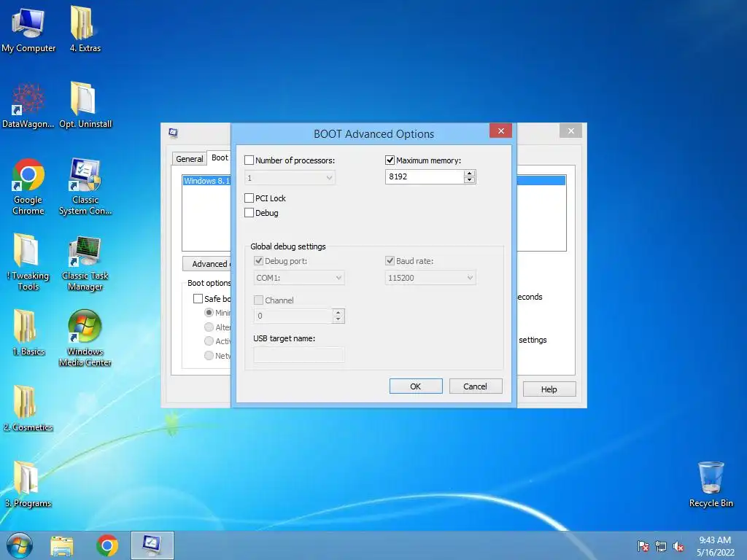Click System Configuration window title icon
747x560 pixels.
click(x=174, y=133)
